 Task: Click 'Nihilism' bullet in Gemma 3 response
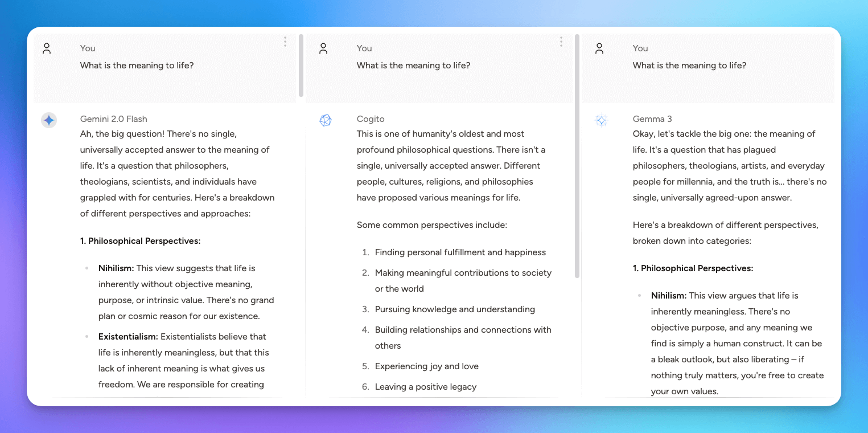[669, 296]
